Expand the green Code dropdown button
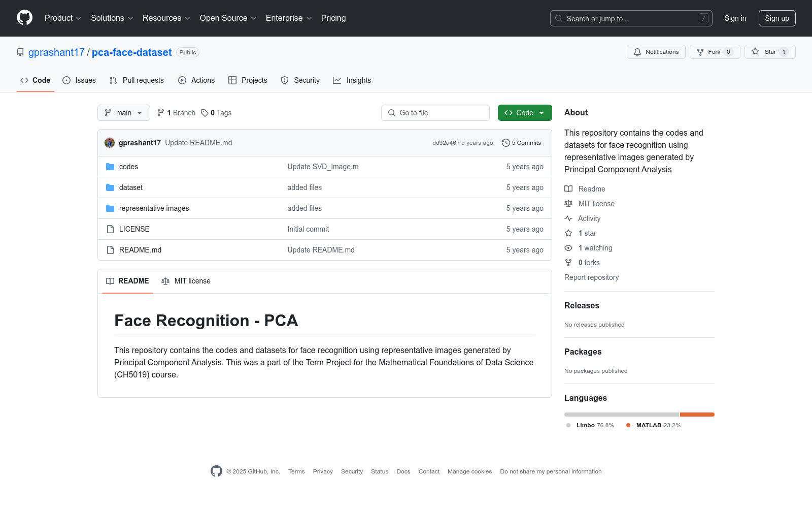This screenshot has width=812, height=508. (x=525, y=113)
